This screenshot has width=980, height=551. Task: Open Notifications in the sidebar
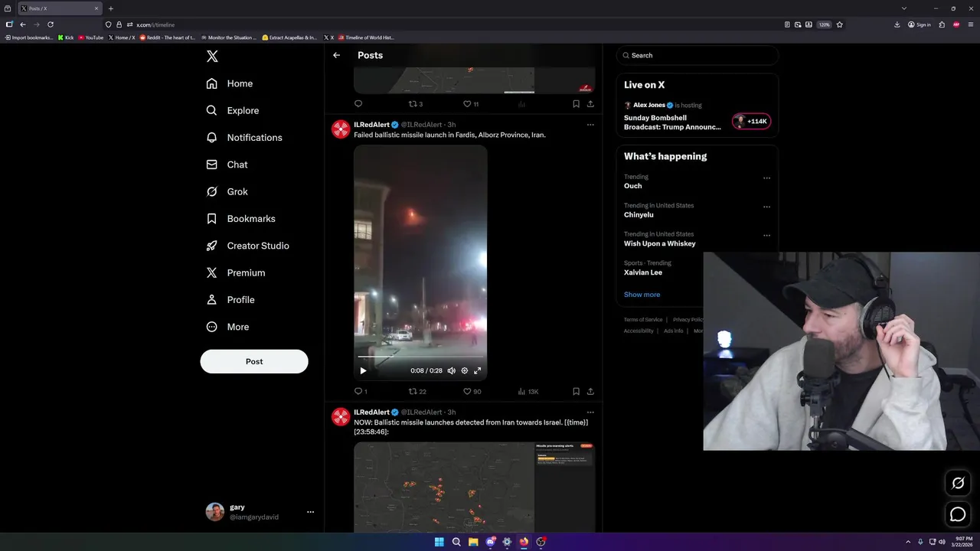[244, 138]
